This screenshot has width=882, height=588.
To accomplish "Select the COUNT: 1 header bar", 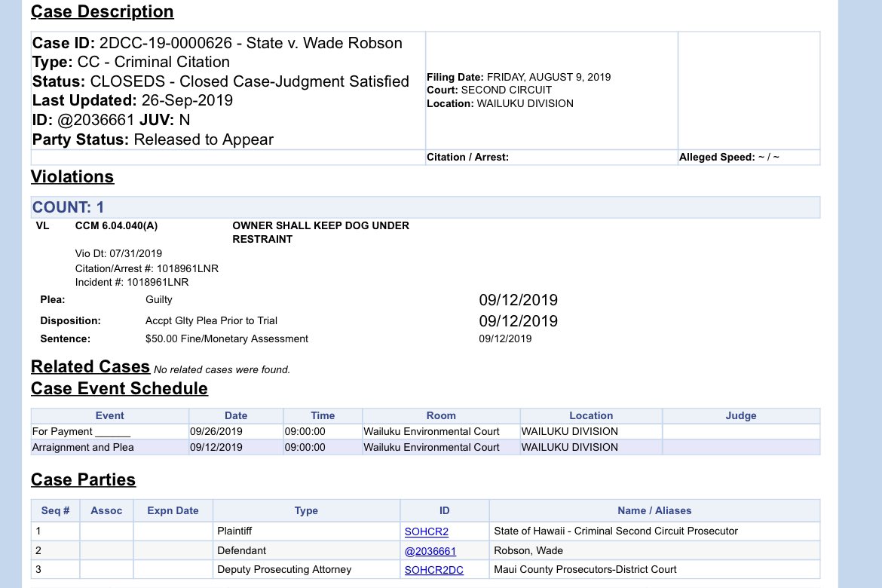I will click(x=425, y=207).
